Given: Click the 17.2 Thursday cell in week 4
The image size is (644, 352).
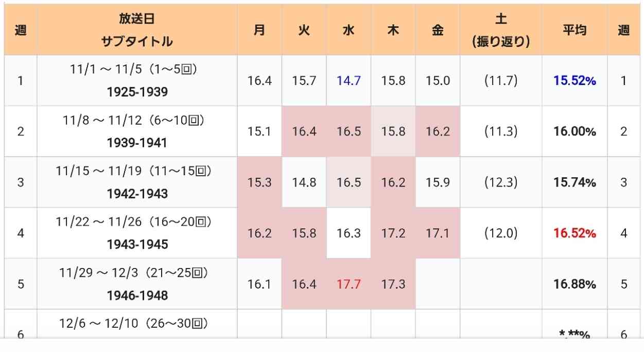Looking at the screenshot, I should click(393, 233).
